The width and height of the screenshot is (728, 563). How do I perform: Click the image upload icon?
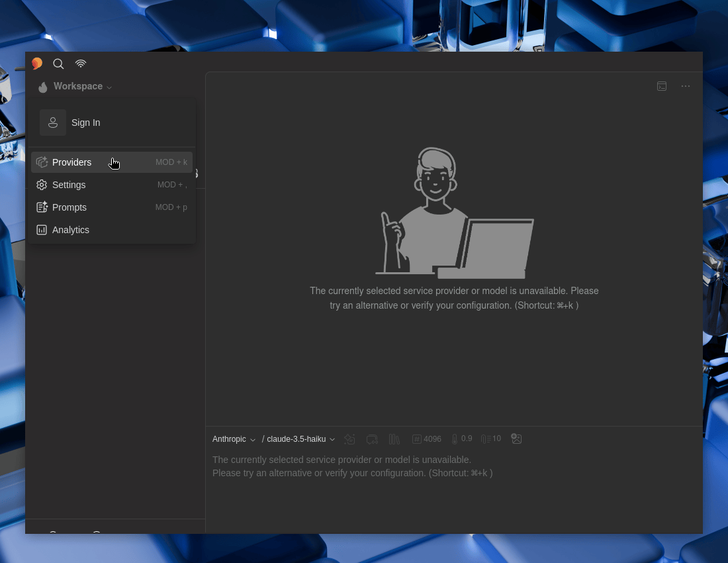tap(516, 438)
